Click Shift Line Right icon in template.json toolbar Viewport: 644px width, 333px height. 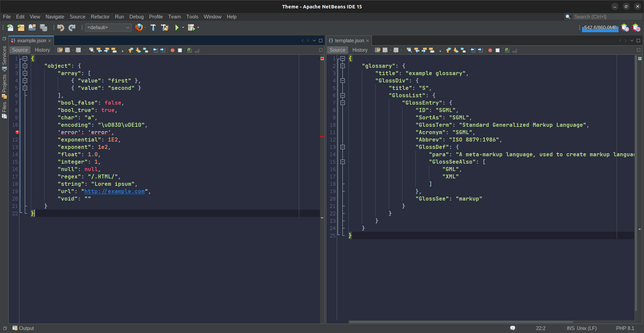(480, 50)
